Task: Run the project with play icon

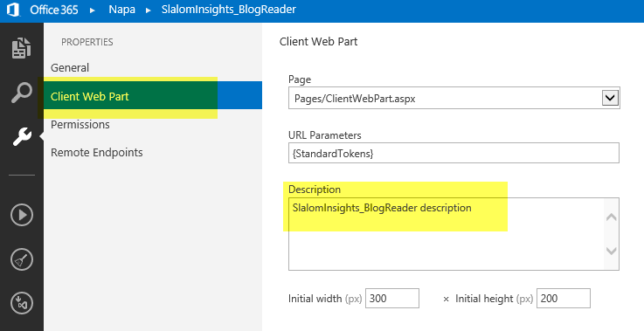Action: (x=21, y=215)
